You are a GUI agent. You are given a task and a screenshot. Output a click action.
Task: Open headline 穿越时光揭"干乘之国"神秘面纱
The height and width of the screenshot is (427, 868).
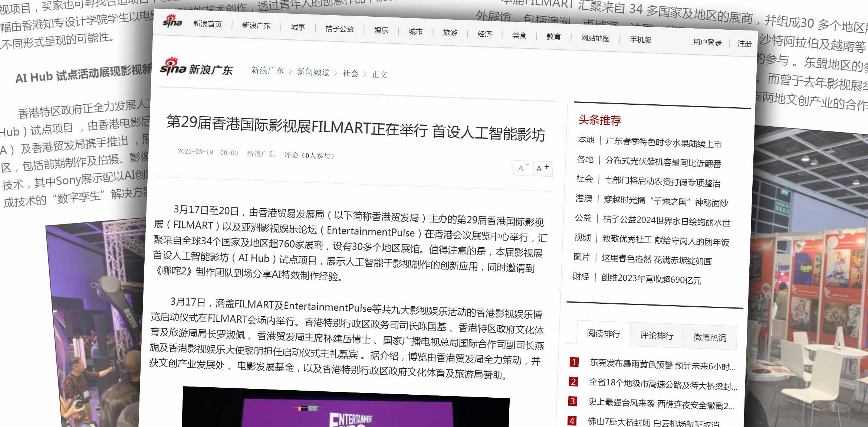click(666, 201)
